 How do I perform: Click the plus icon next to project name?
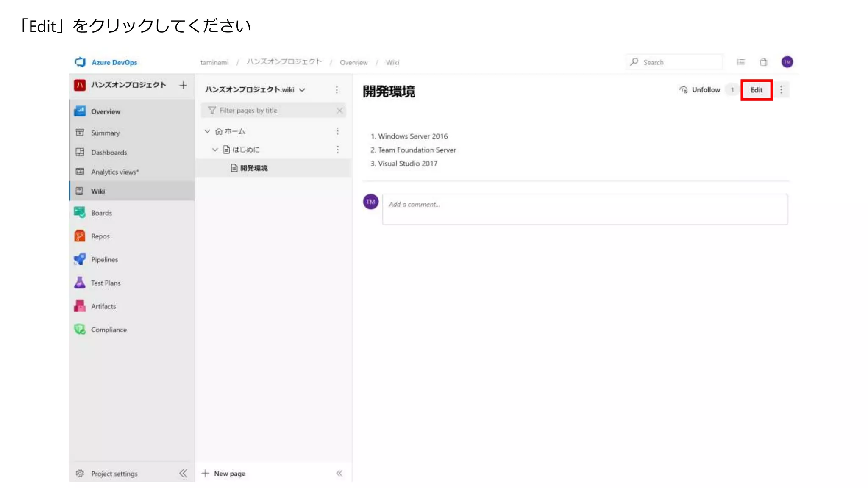pyautogui.click(x=183, y=85)
